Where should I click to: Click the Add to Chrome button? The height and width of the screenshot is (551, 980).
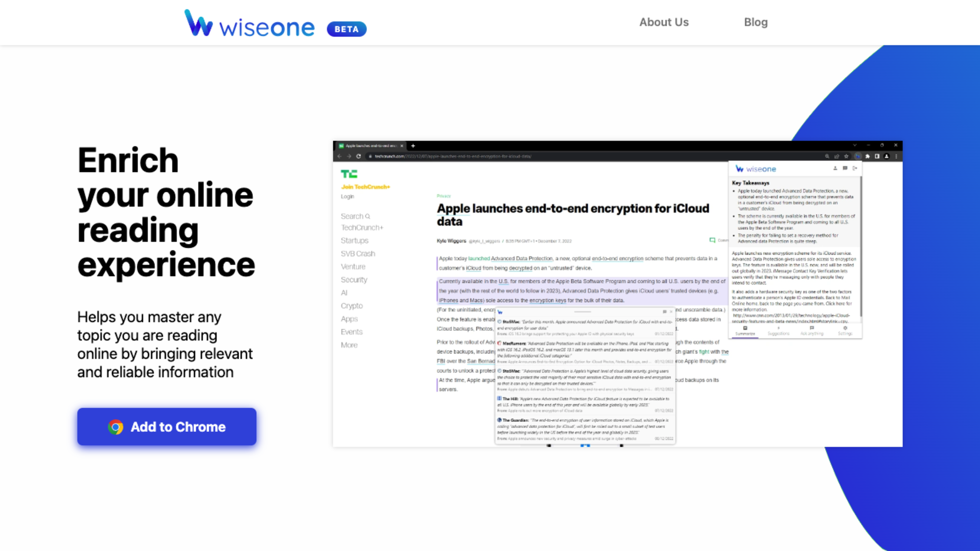click(167, 427)
